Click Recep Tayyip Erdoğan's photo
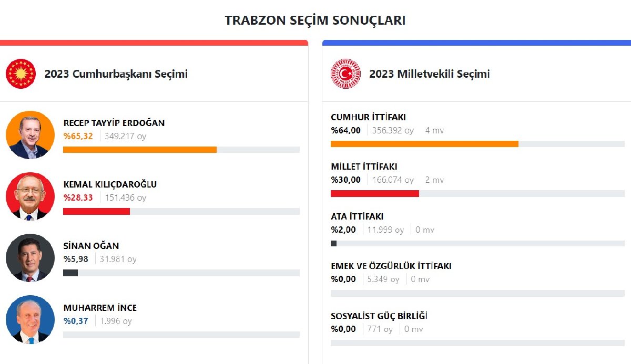The width and height of the screenshot is (631, 364). pos(30,135)
